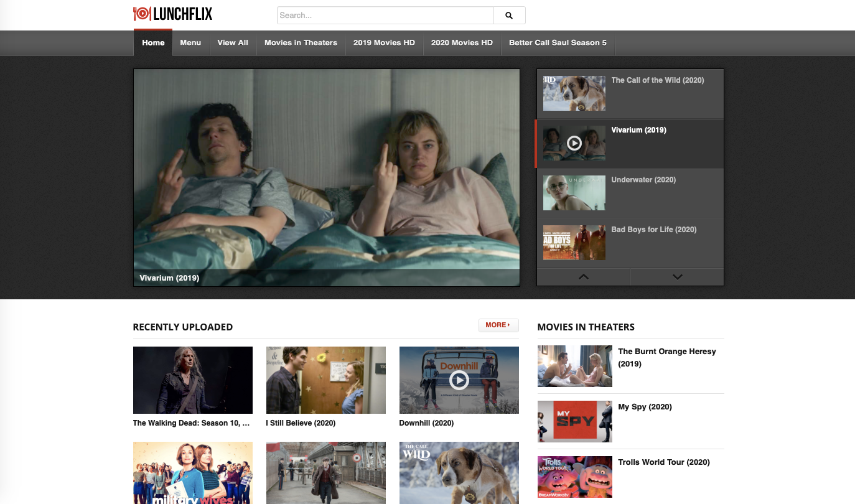The image size is (855, 504).
Task: Click Trolls World Tour (2020) title
Action: [x=664, y=462]
